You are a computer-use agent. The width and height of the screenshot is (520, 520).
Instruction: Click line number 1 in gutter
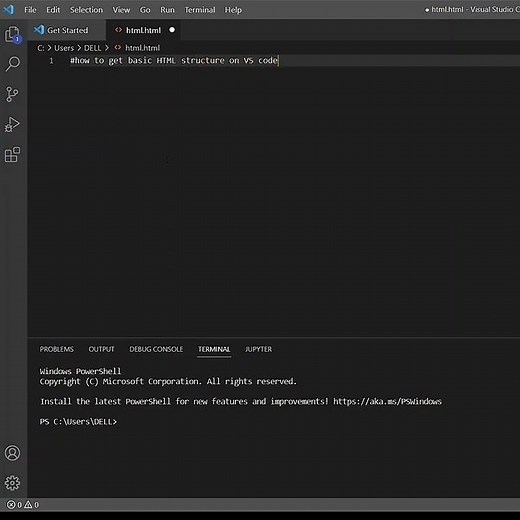pos(51,61)
